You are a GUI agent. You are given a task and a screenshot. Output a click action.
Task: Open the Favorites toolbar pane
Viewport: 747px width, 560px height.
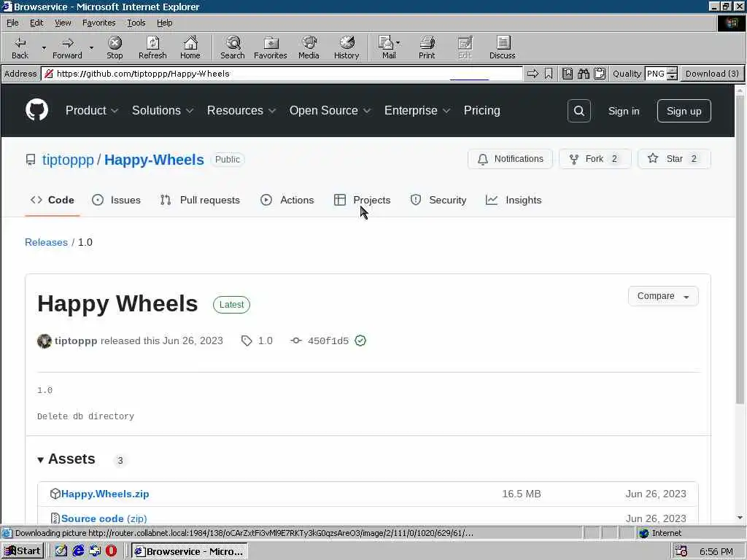coord(270,47)
